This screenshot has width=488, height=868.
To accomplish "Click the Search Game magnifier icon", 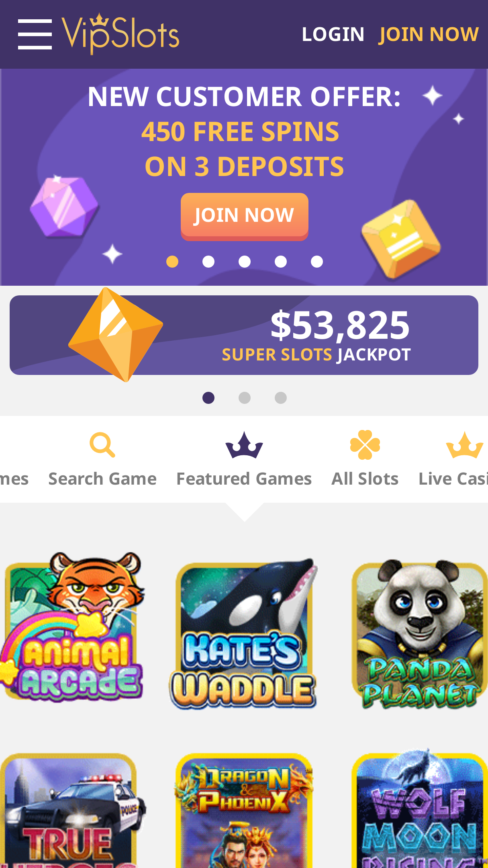I will click(x=102, y=445).
